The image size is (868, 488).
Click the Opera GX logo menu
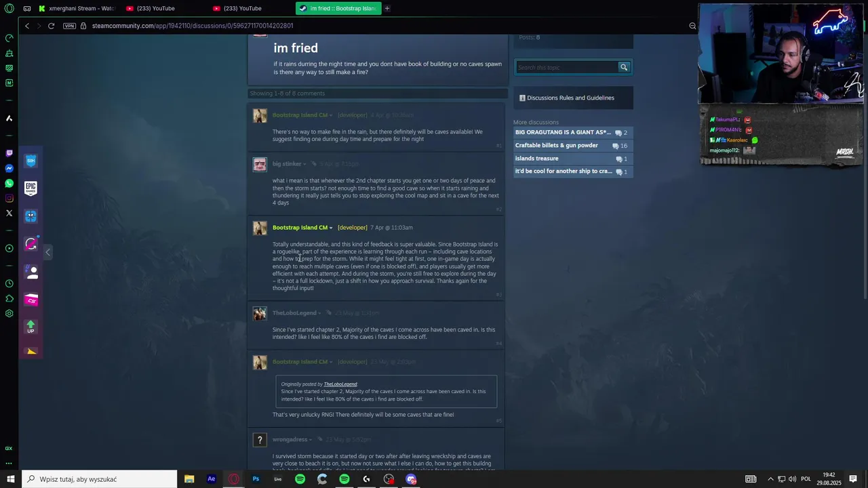(9, 9)
